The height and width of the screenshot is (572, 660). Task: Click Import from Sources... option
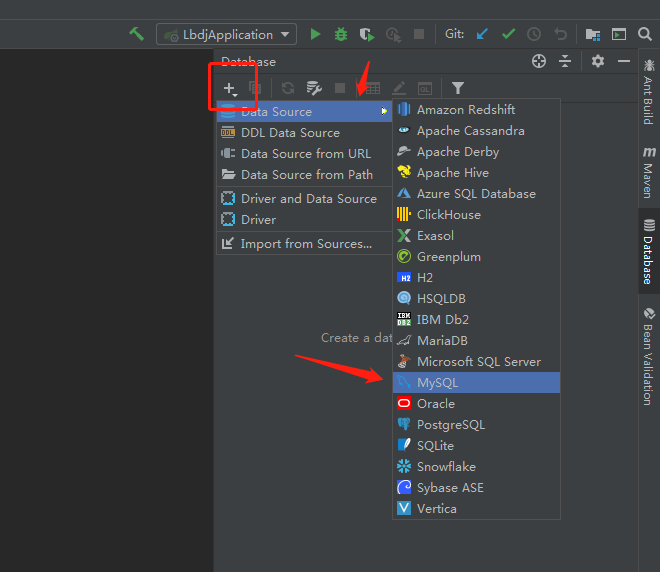pos(304,244)
